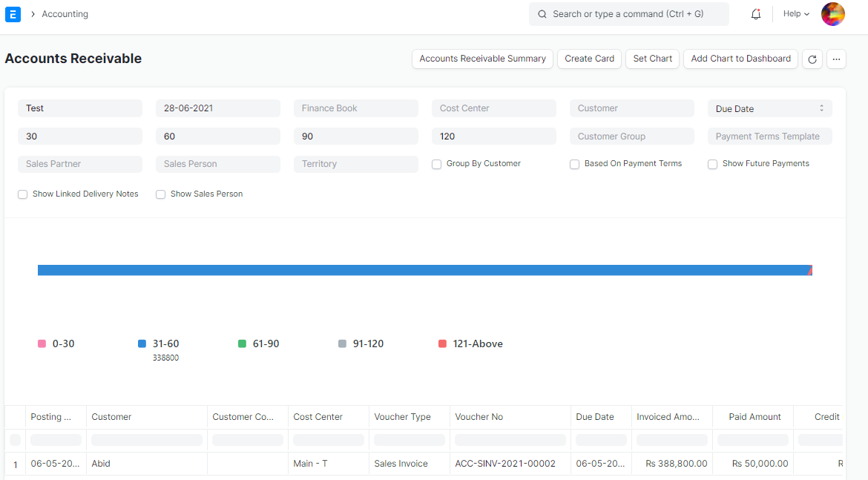Open the Customer Group filter dropdown

631,136
